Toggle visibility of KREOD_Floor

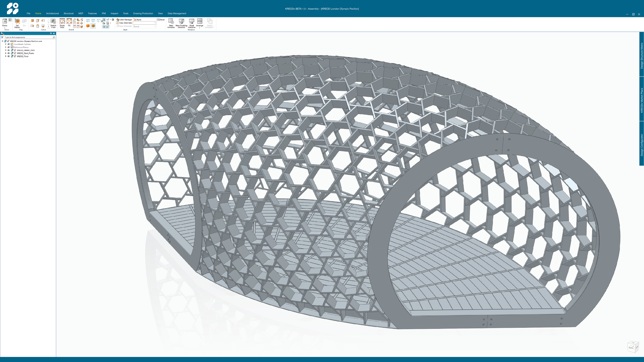pos(9,56)
